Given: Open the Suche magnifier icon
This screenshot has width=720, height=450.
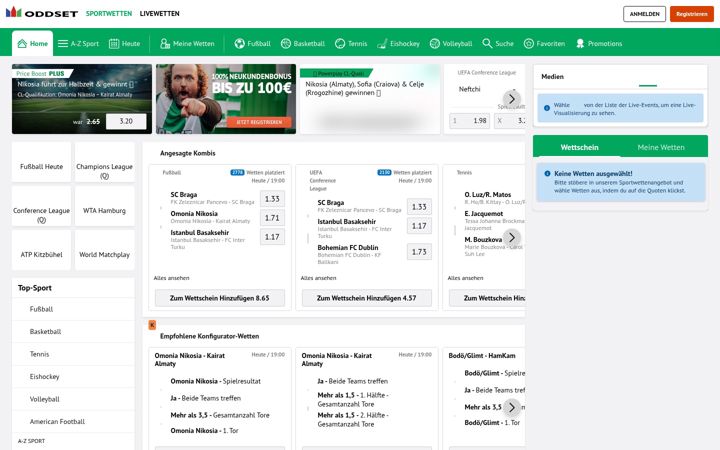Looking at the screenshot, I should 487,44.
